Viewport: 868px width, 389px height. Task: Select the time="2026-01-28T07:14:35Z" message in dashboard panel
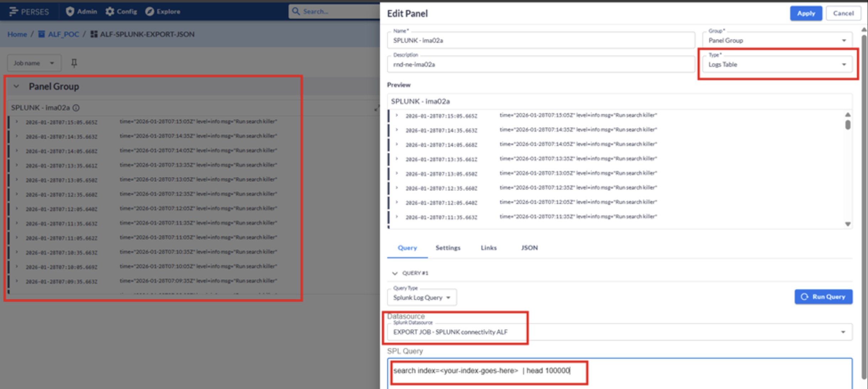coord(198,136)
